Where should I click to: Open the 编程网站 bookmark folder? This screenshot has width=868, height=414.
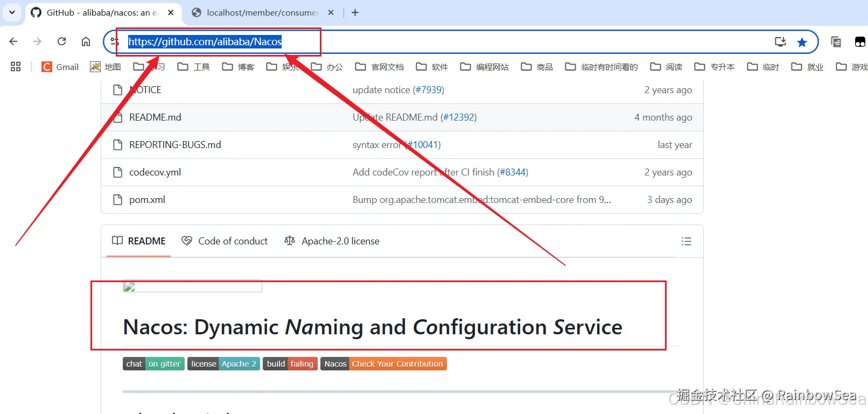coord(485,67)
